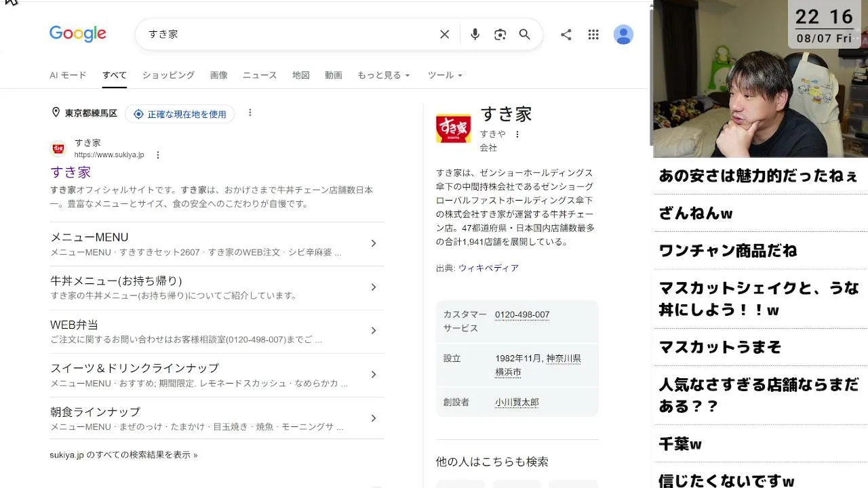Open the ウィキペディア source link
The height and width of the screenshot is (488, 868).
(488, 268)
